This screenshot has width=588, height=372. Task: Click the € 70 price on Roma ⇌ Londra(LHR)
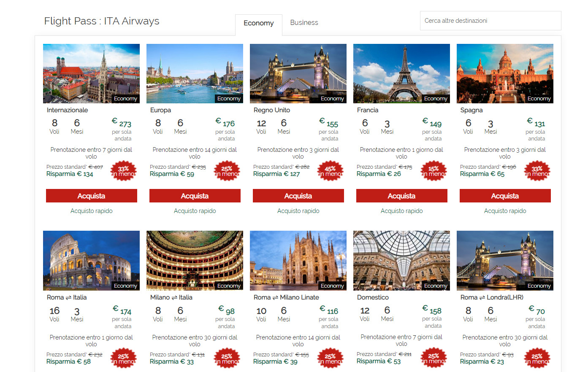pos(537,310)
